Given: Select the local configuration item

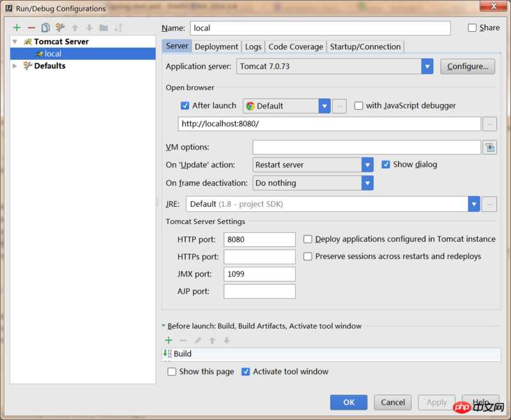Looking at the screenshot, I should 83,54.
